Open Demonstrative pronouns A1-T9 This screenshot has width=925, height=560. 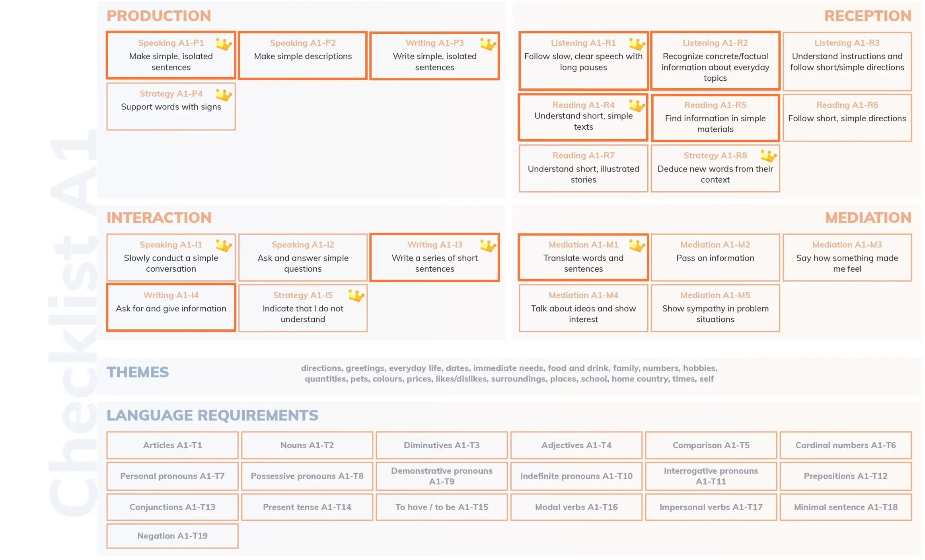pyautogui.click(x=442, y=476)
